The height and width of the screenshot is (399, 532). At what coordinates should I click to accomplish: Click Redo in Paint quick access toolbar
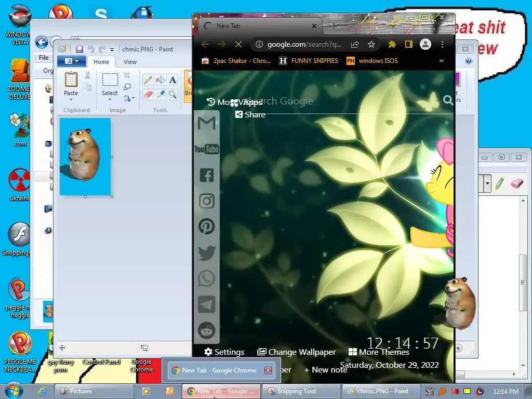pos(102,49)
